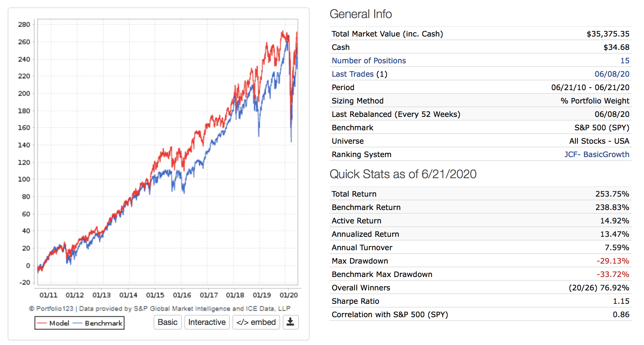Click the red Model legend line
The image size is (644, 345).
42,323
